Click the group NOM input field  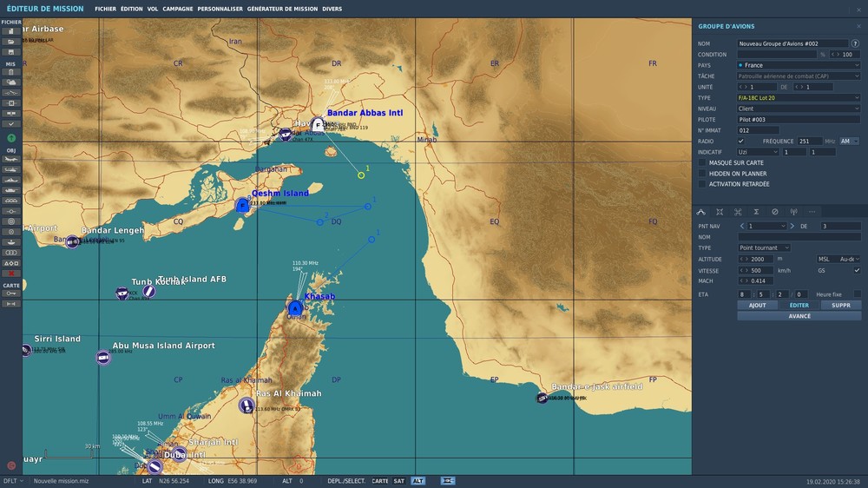point(792,43)
